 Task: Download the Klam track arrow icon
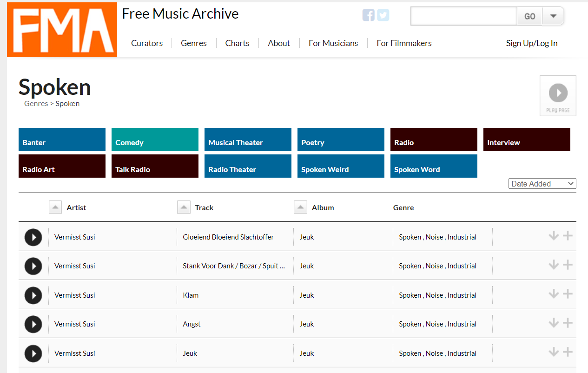pyautogui.click(x=553, y=294)
